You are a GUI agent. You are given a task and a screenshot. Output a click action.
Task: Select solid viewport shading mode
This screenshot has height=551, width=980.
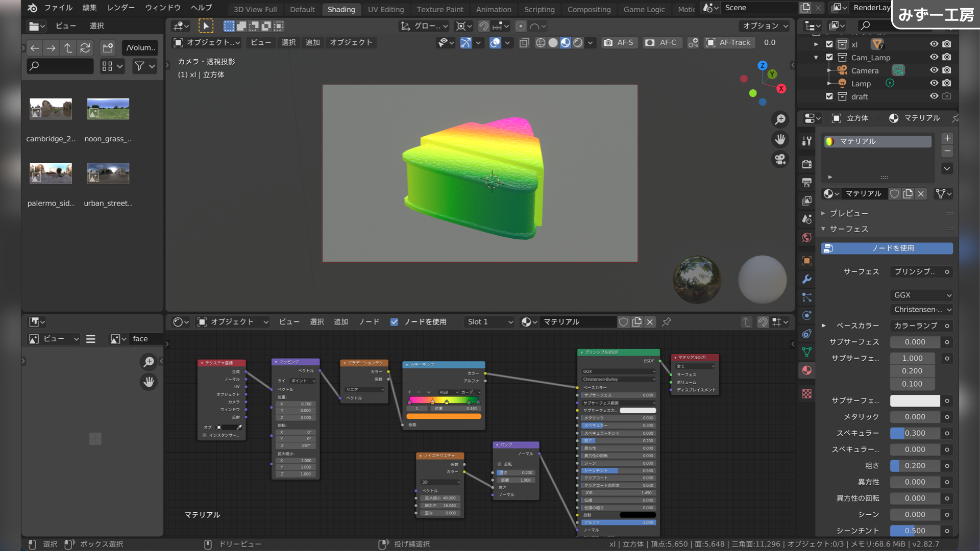pos(553,43)
